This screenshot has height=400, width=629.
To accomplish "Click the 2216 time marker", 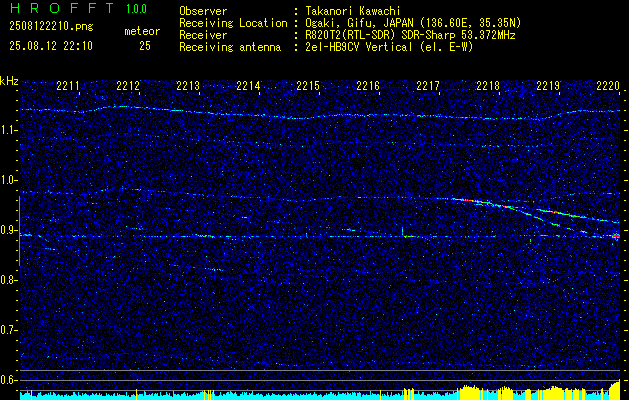I will [368, 85].
